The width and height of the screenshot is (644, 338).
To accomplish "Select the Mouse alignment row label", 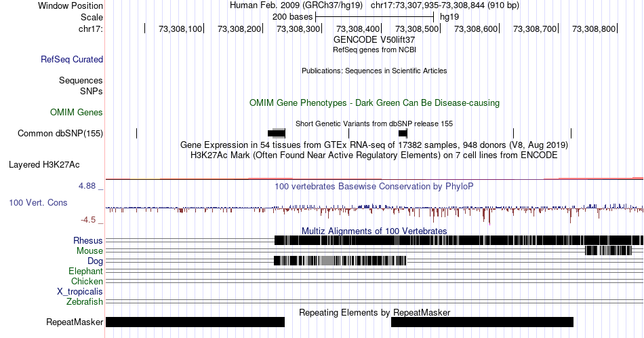I will click(89, 251).
